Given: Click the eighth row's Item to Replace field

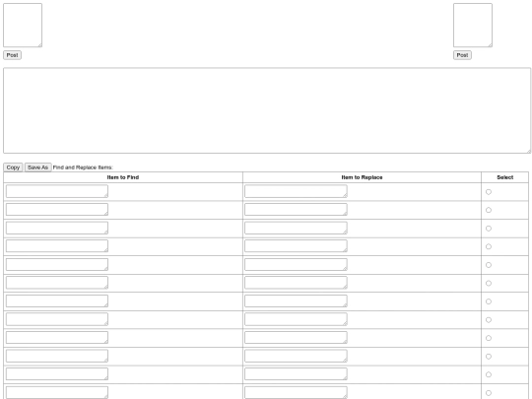Looking at the screenshot, I should point(296,319).
